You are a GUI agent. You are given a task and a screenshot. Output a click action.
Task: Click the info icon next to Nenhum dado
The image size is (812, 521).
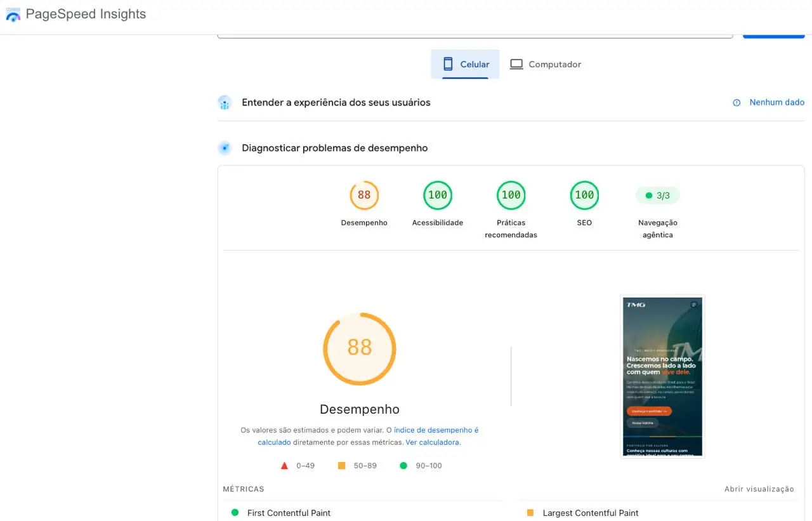[737, 103]
